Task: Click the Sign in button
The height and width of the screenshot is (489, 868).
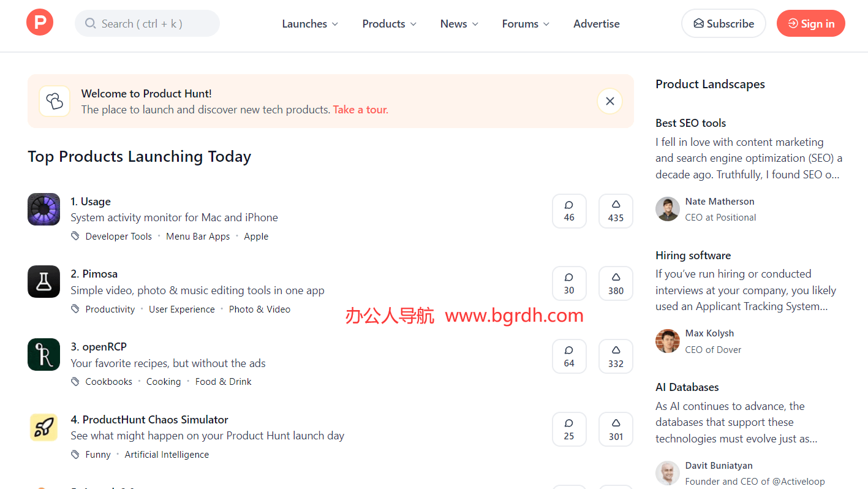Action: point(810,23)
